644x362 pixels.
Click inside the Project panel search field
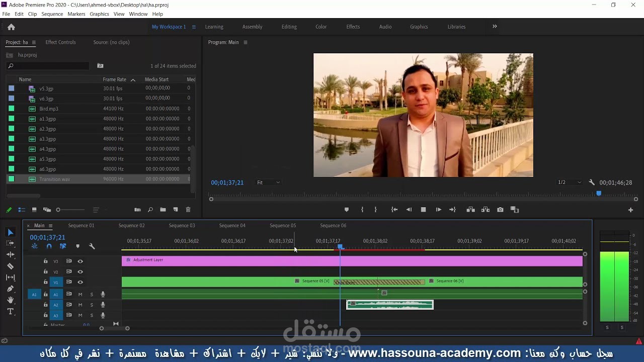(x=47, y=66)
